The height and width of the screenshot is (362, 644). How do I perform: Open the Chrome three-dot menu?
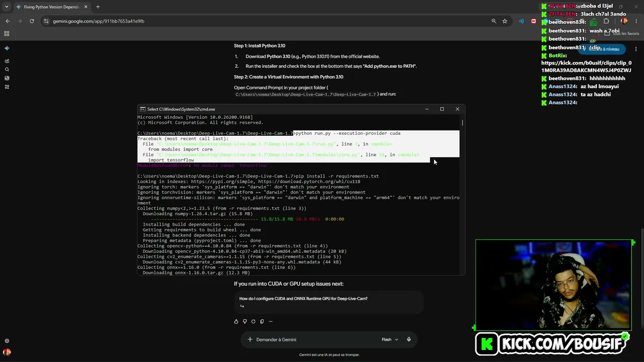(636, 21)
